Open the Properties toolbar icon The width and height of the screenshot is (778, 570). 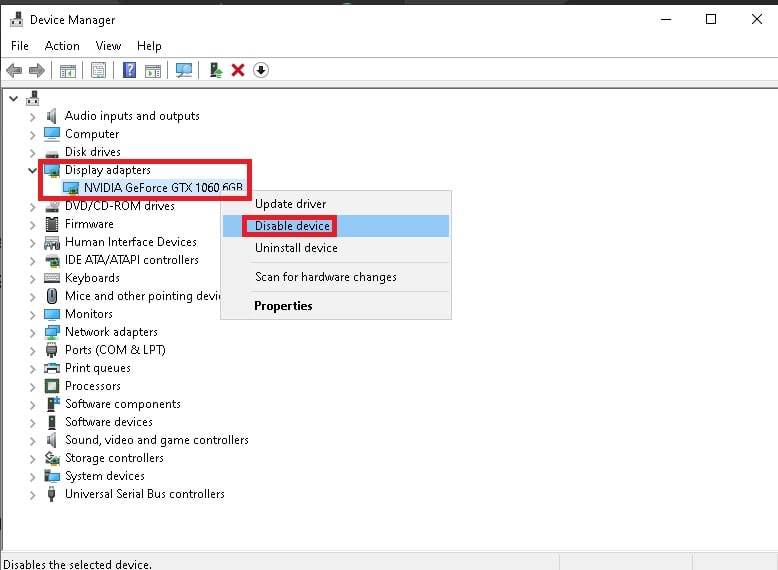98,70
